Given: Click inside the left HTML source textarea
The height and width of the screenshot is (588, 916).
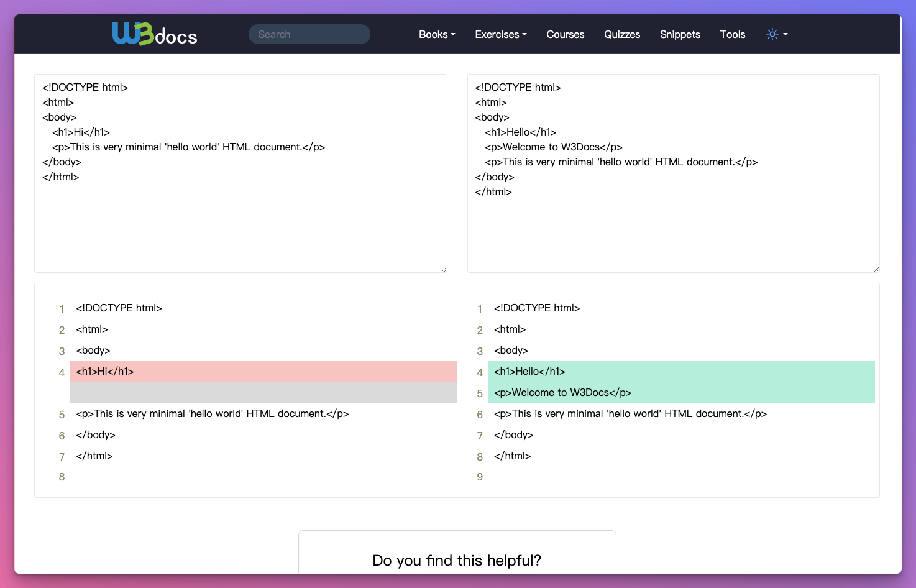Looking at the screenshot, I should [x=240, y=218].
